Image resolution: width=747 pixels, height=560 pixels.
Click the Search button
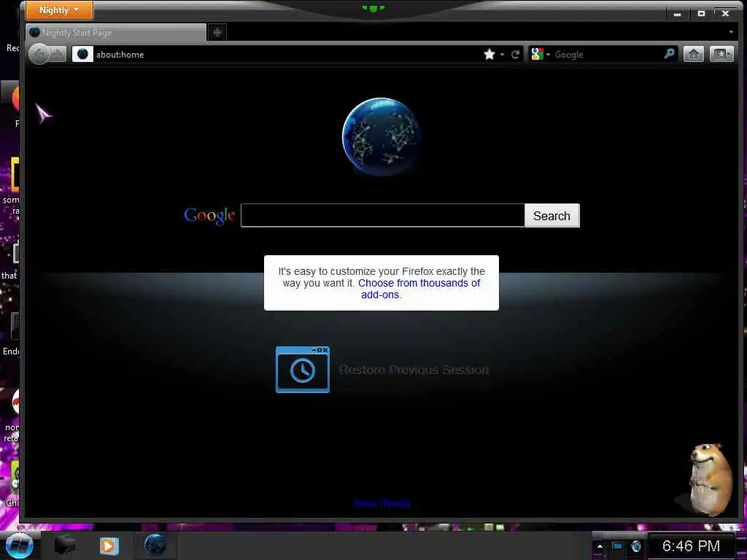(x=551, y=216)
